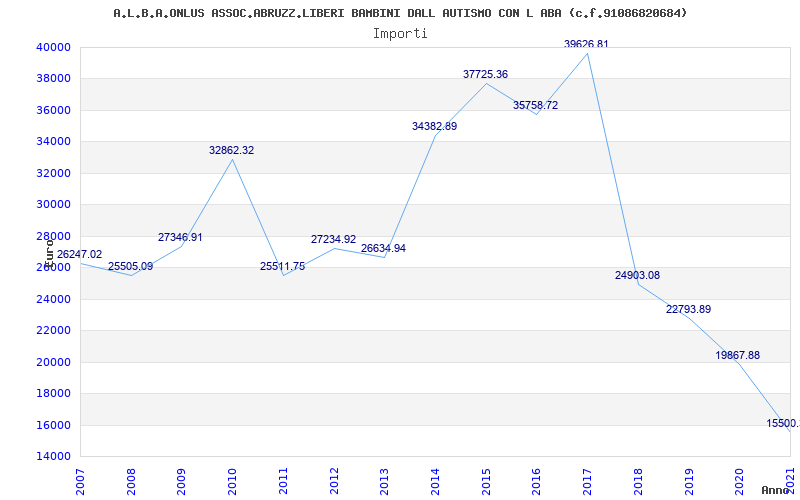Click the 2007 x-axis year label
This screenshot has width=800, height=500.
click(80, 482)
